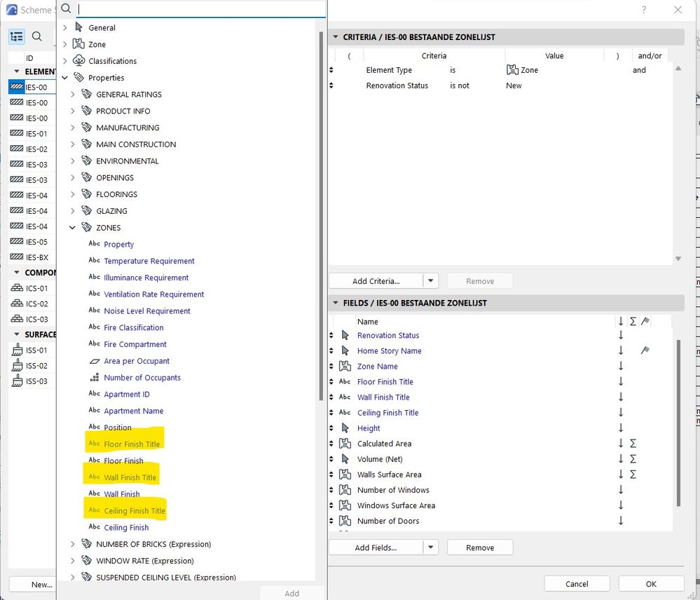Click the Add Criteria... button
This screenshot has height=600, width=700.
[376, 281]
